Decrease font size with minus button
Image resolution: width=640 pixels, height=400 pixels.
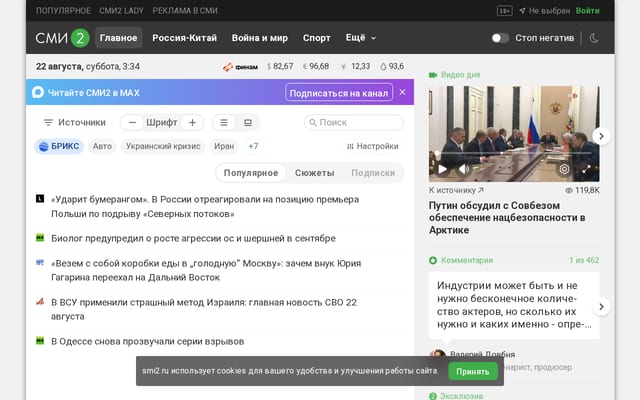pos(132,122)
